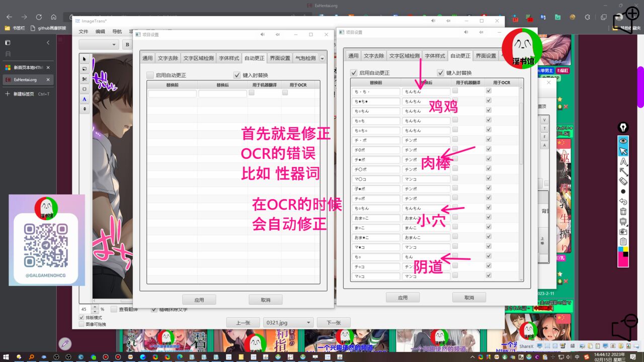The width and height of the screenshot is (644, 362).
Task: Click the undo arrow in annotation toolbar
Action: pyautogui.click(x=623, y=201)
